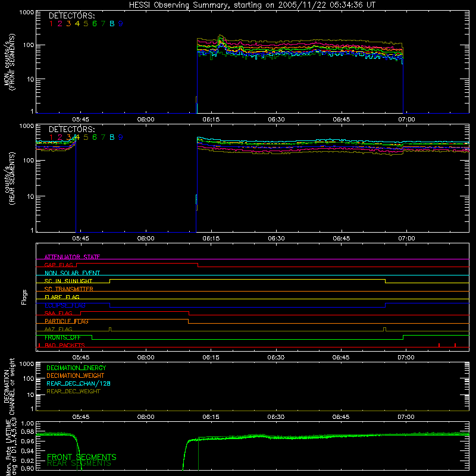Click the BAD_PACKETS flag label
476x476 pixels.
[65, 345]
